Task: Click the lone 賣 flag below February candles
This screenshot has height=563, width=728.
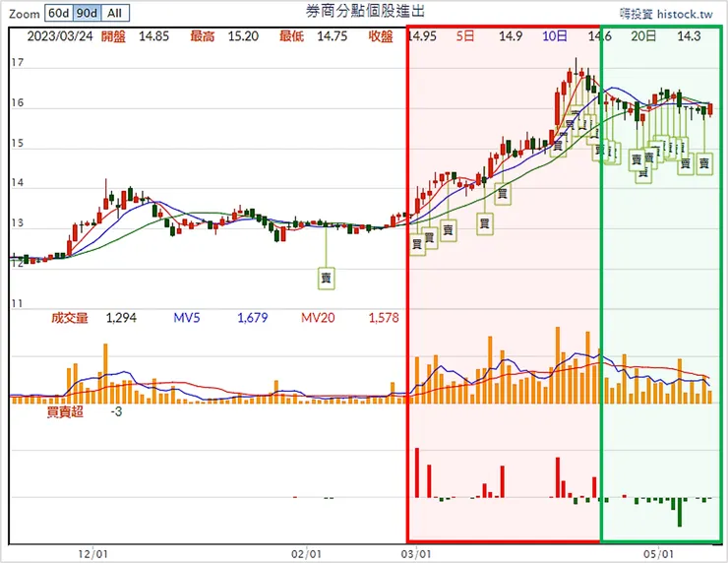Action: (327, 278)
